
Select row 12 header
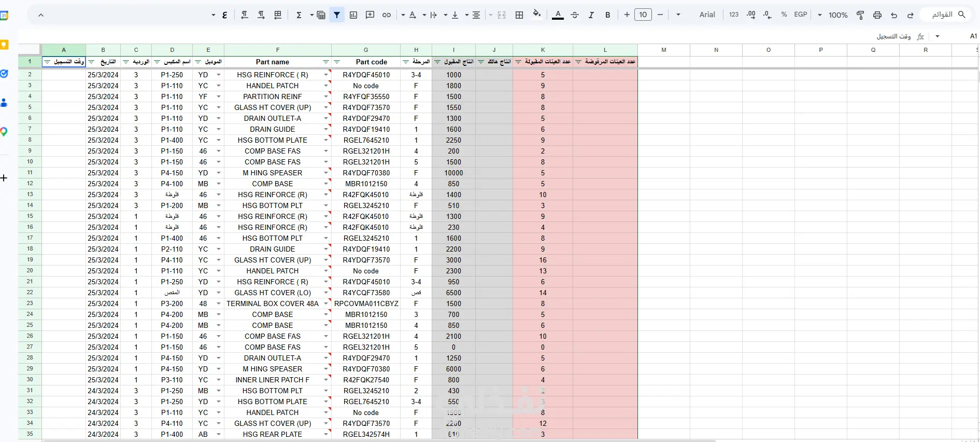click(x=30, y=184)
